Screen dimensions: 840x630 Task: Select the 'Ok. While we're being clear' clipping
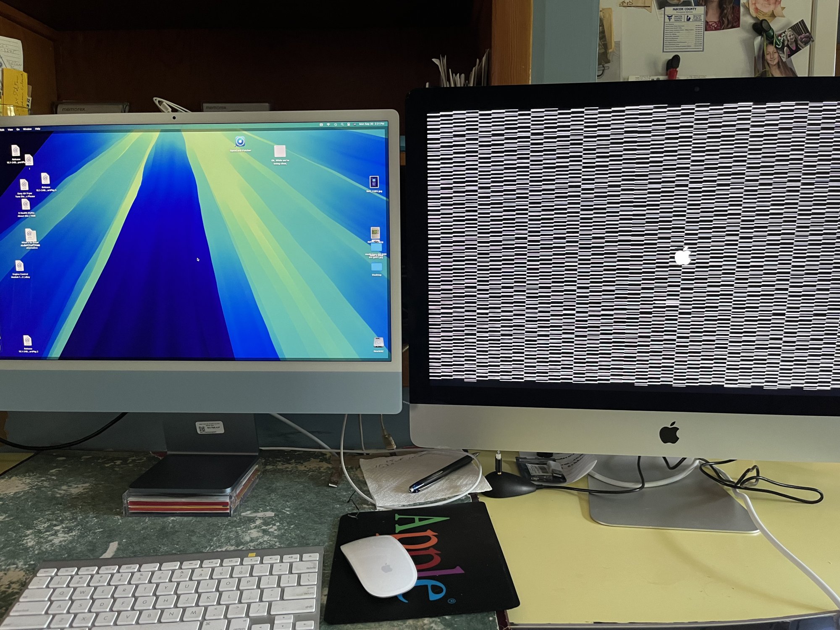[x=280, y=151]
